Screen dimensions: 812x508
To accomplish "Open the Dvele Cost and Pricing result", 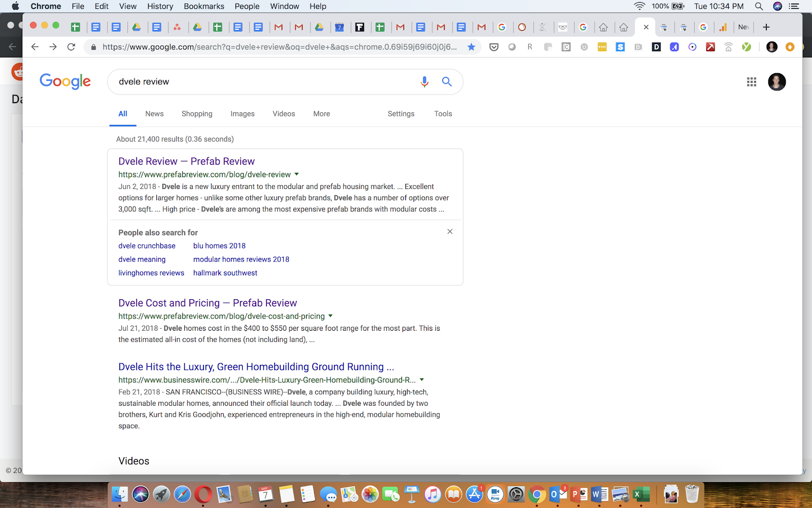I will click(208, 303).
